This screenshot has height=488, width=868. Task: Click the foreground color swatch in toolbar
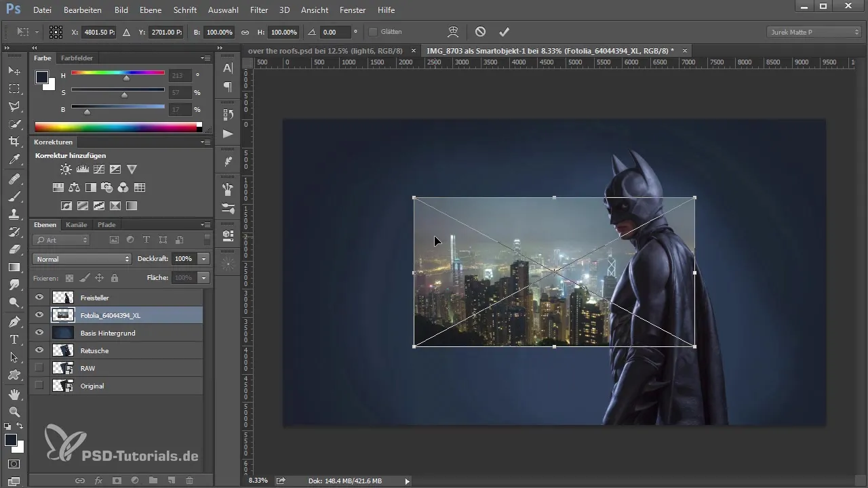pyautogui.click(x=10, y=440)
